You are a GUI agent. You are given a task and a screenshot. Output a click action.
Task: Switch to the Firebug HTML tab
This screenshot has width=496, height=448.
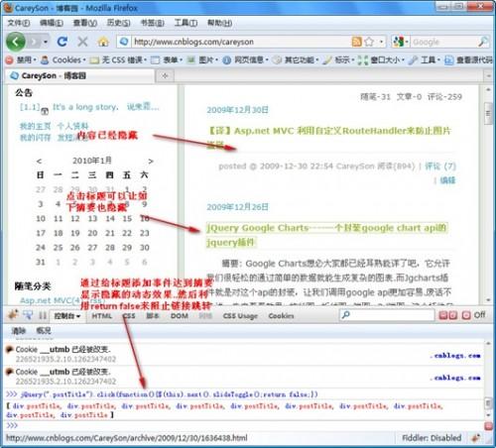[102, 316]
